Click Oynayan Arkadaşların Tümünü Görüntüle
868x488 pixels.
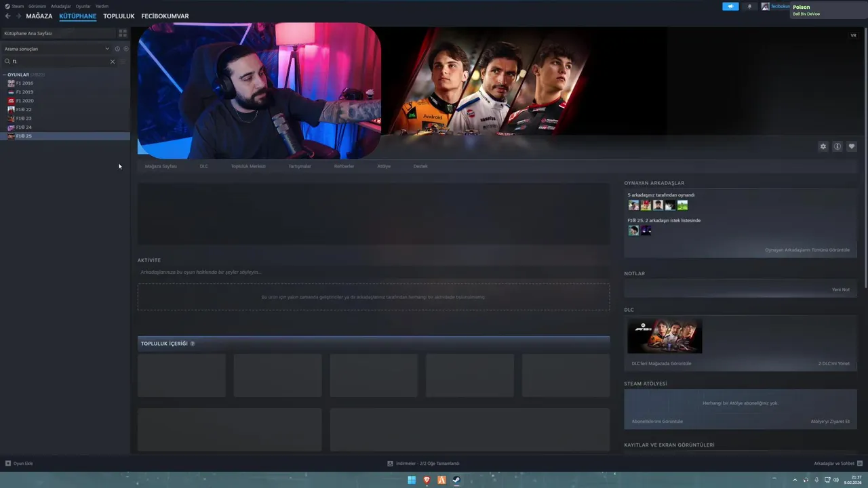point(807,250)
